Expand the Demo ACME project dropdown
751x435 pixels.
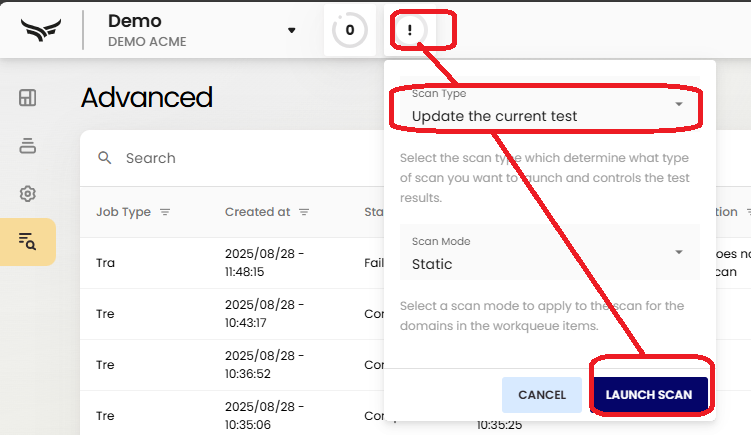click(x=291, y=31)
